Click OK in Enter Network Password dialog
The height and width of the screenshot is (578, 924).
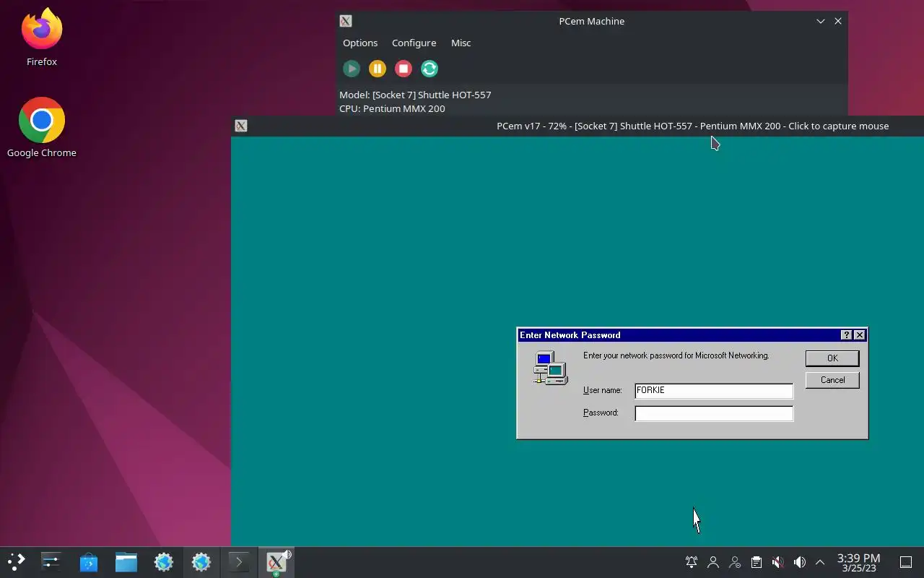pos(832,358)
